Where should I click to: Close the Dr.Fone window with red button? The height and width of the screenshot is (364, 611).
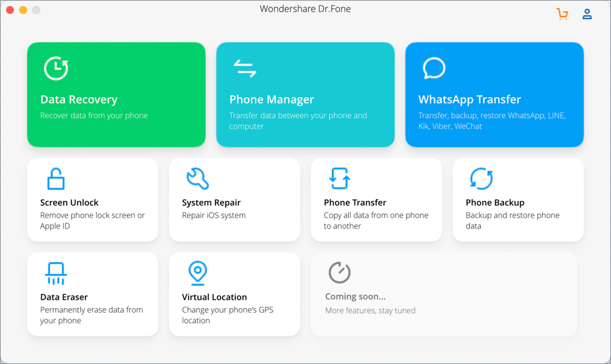(10, 10)
